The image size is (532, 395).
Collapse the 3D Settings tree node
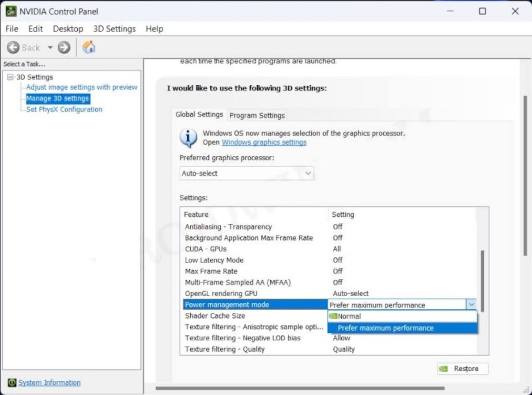coord(10,77)
